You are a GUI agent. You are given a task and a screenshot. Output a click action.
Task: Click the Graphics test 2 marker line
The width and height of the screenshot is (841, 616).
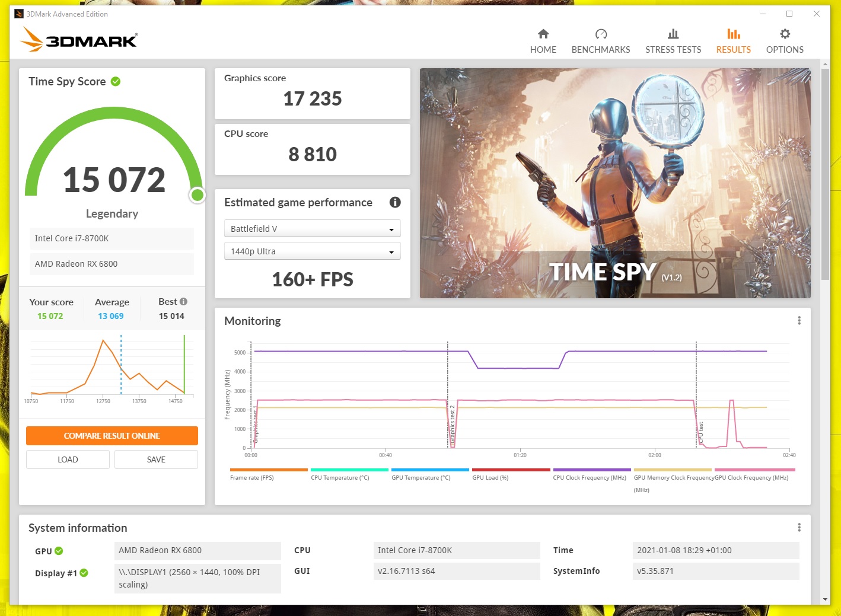(x=448, y=394)
